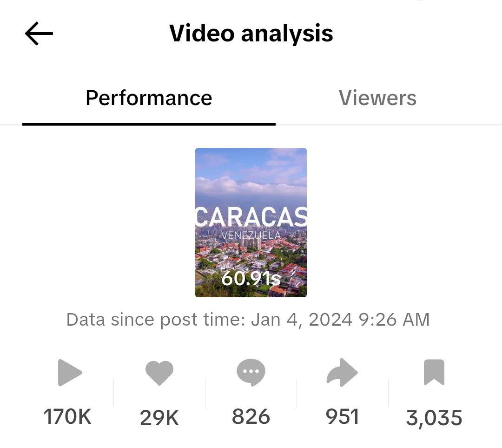Select the 170K views count
Image resolution: width=502 pixels, height=448 pixels.
[67, 416]
